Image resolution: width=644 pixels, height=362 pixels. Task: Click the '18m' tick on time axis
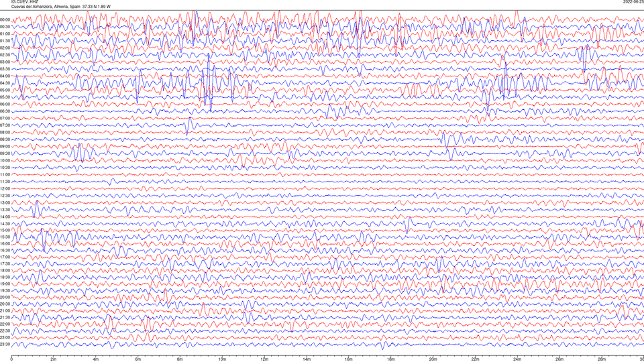(391, 359)
